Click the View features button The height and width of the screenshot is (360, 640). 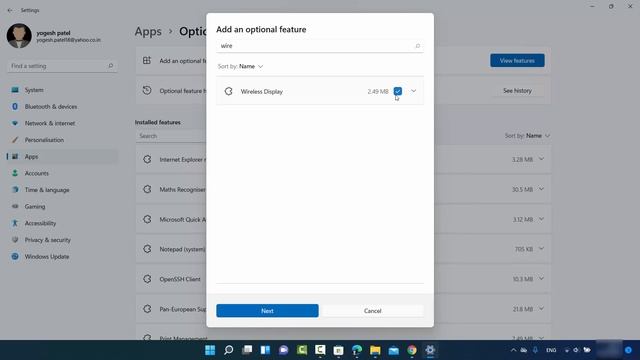coord(517,60)
